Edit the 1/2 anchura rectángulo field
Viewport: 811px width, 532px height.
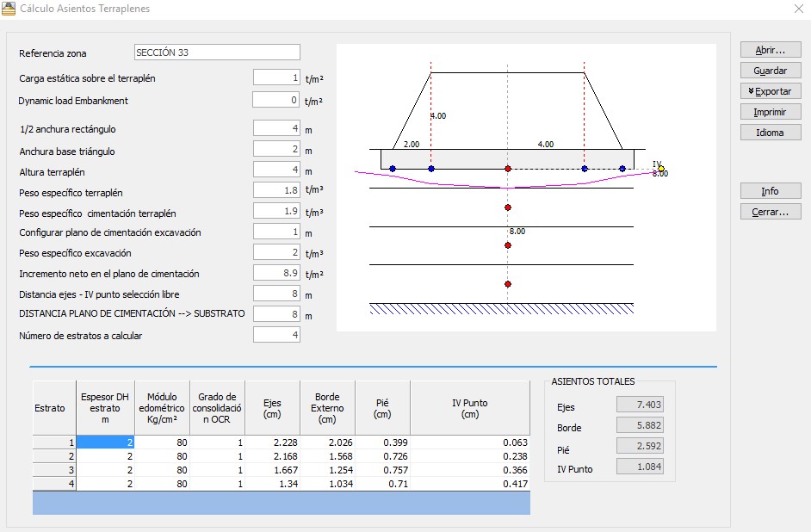(x=276, y=128)
